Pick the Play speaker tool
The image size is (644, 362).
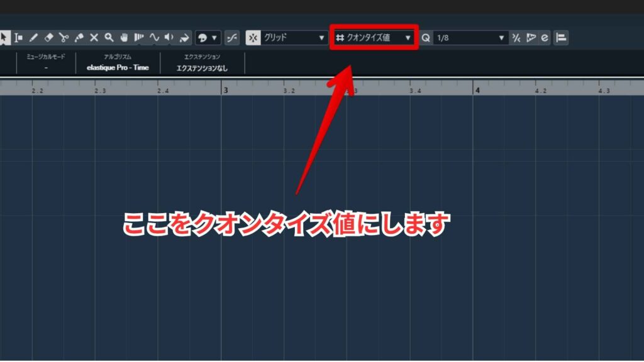click(x=169, y=38)
